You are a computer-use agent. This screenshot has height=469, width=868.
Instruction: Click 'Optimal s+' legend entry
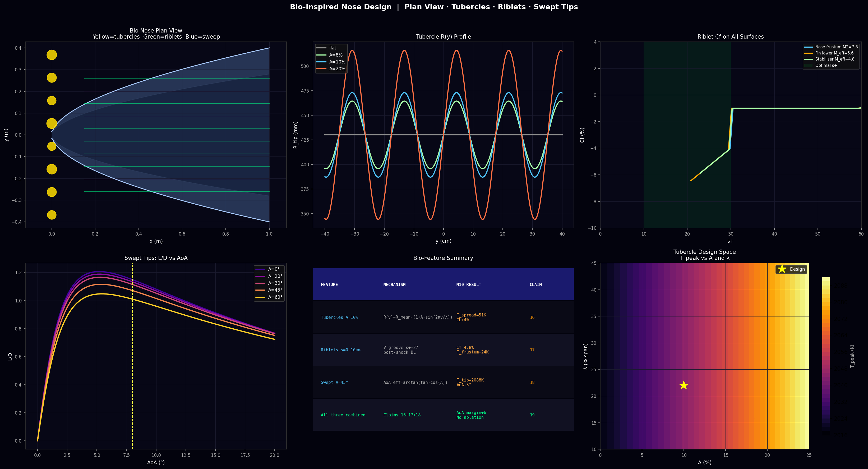point(820,66)
